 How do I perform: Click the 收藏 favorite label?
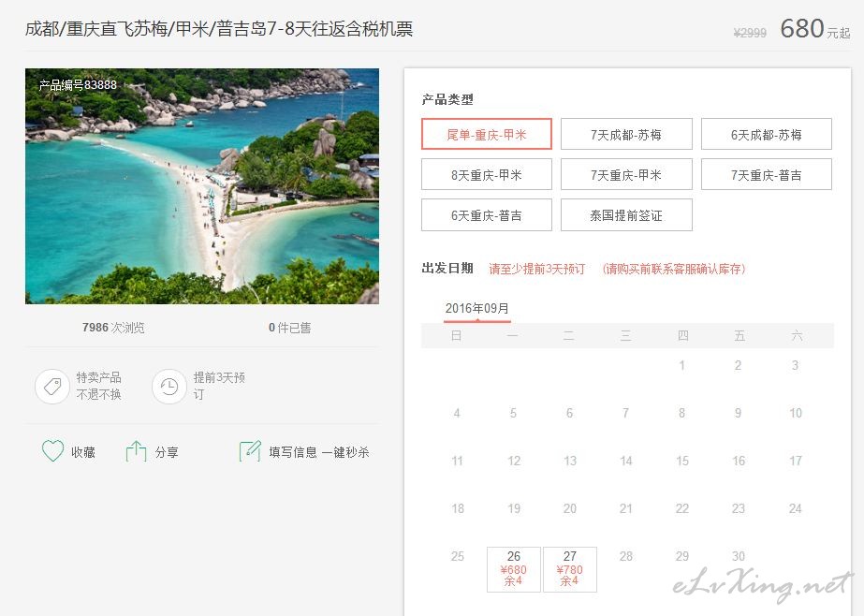(x=83, y=452)
